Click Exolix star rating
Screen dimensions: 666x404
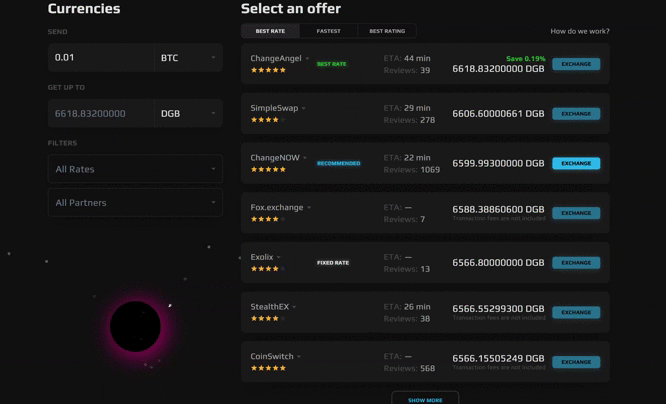click(x=268, y=269)
